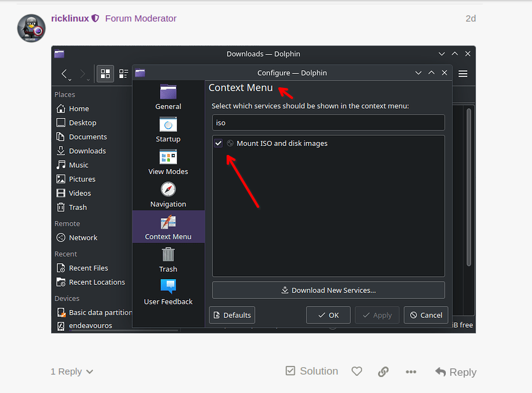Screen dimensions: 532x393
Task: Confirm settings with OK button
Action: click(328, 315)
